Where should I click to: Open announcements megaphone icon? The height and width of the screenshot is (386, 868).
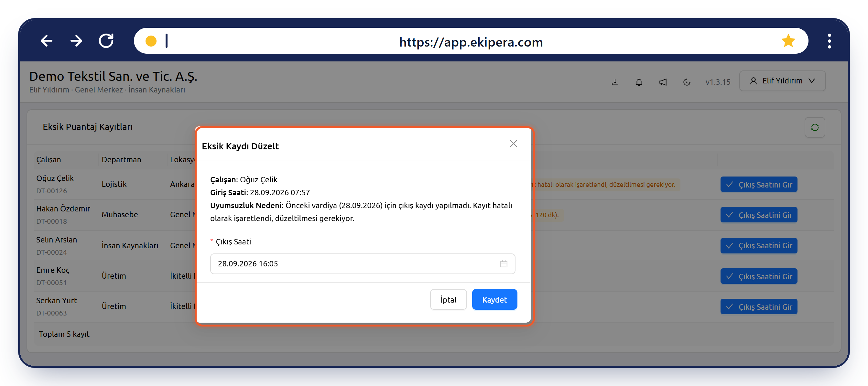pos(663,82)
